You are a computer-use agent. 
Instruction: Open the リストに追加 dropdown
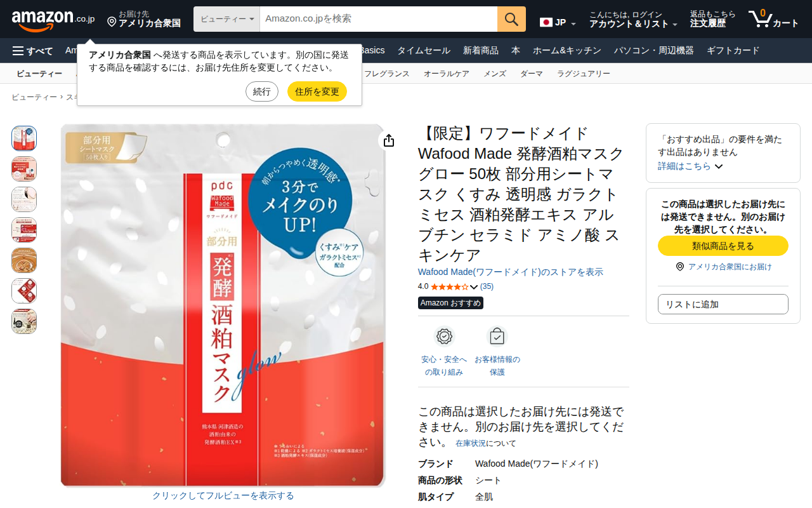(x=723, y=304)
